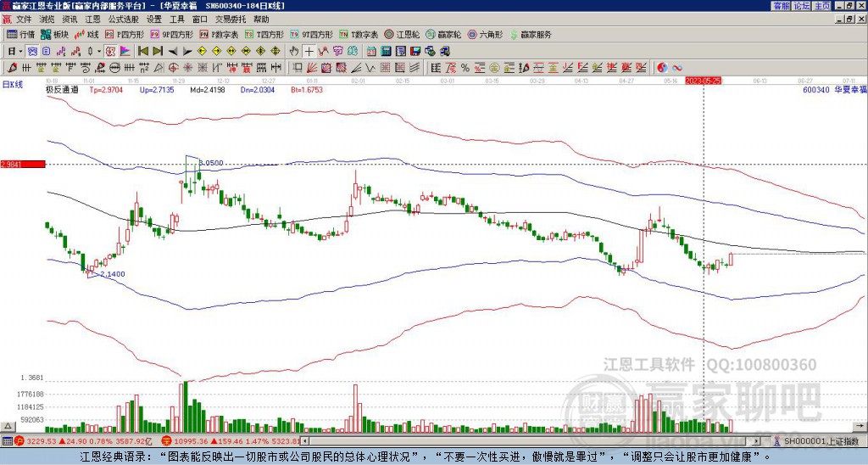Viewport: 868px width, 465px height.
Task: Jump to first bar green arrow
Action: (x=142, y=51)
